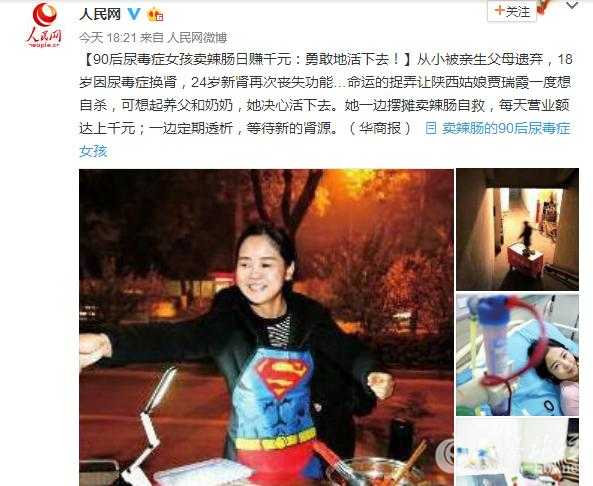
Task: Open the dropdown arrow at top right
Action: point(571,5)
